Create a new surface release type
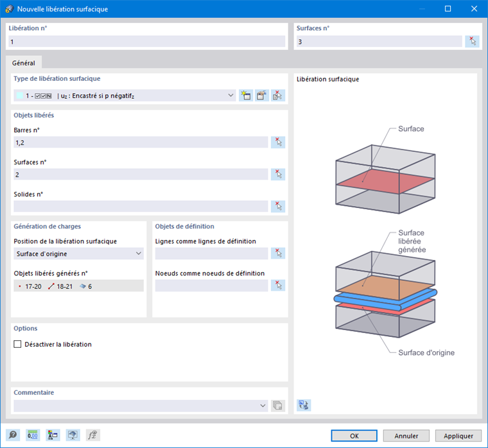This screenshot has height=448, width=488. tap(246, 96)
